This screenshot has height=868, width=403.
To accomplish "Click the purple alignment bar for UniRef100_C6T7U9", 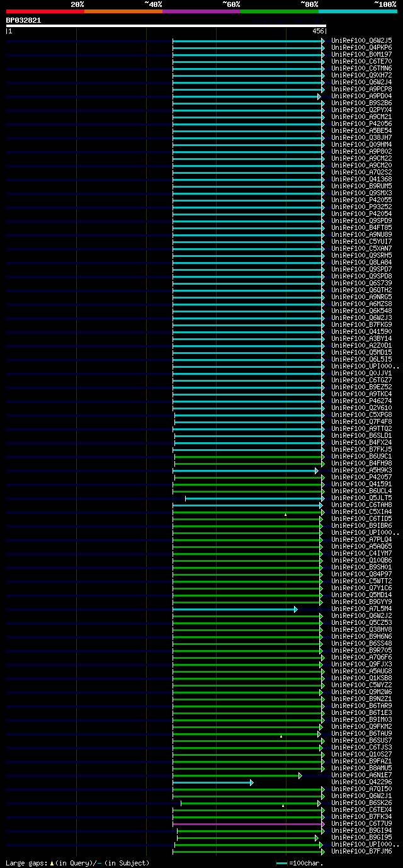I will click(x=247, y=824).
